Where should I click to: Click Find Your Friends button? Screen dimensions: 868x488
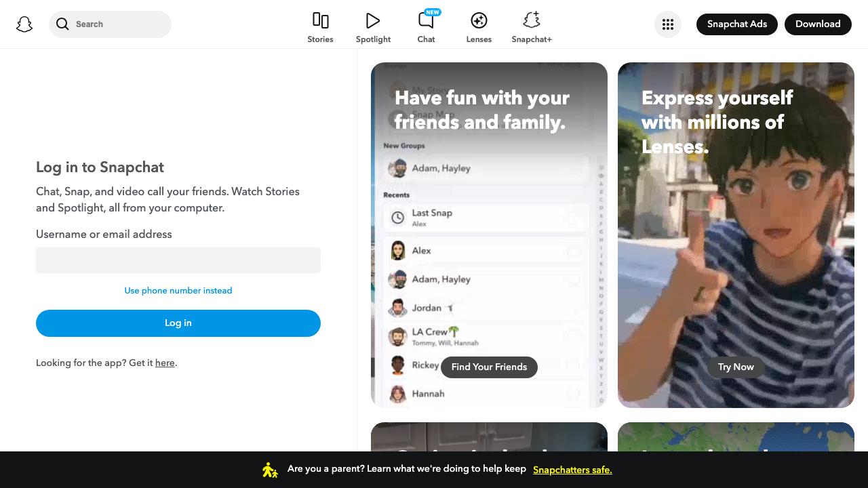click(x=489, y=367)
